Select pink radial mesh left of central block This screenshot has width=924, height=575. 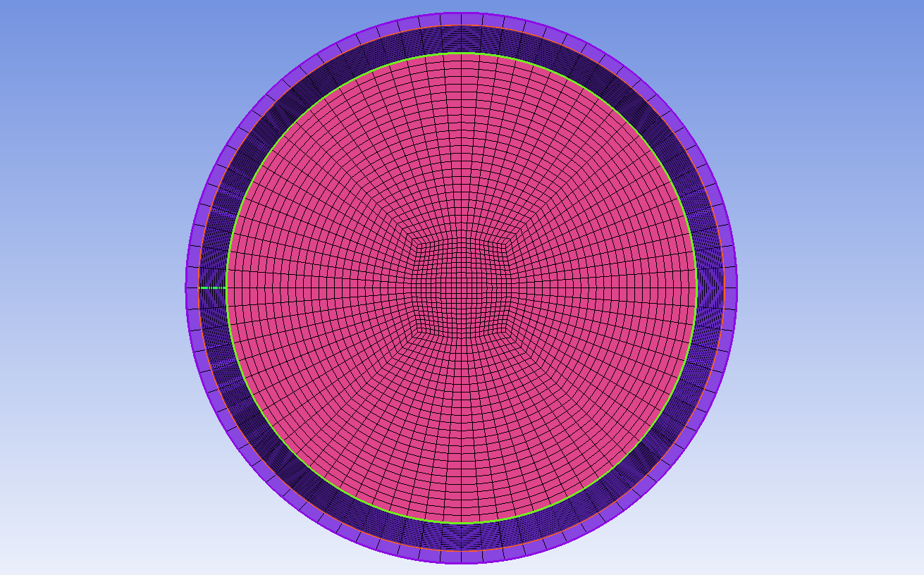click(317, 287)
